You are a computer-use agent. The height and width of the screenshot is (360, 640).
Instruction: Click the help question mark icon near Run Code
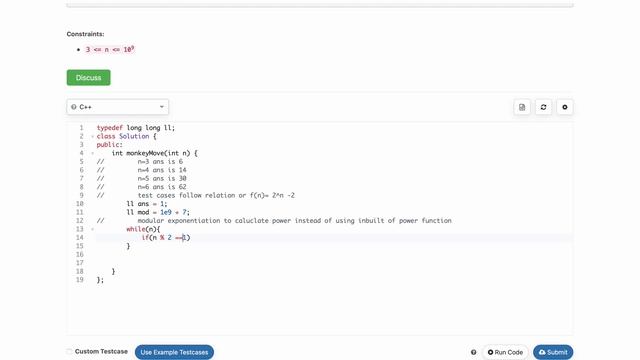click(473, 352)
